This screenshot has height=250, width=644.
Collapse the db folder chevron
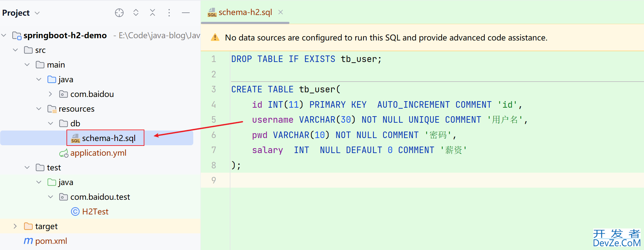51,123
